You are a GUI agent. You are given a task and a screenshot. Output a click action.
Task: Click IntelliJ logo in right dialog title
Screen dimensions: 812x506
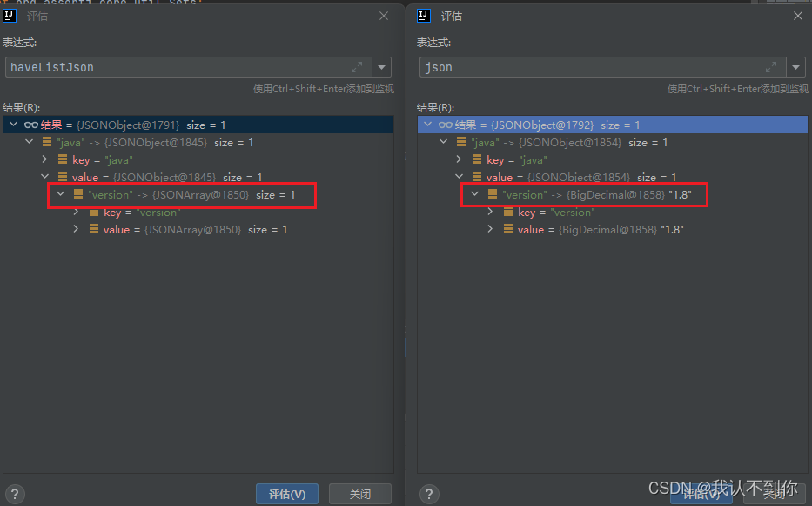pyautogui.click(x=424, y=16)
